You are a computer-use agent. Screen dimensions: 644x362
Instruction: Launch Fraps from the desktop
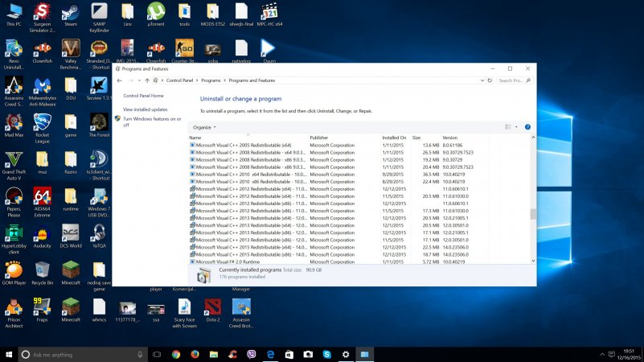(42, 310)
